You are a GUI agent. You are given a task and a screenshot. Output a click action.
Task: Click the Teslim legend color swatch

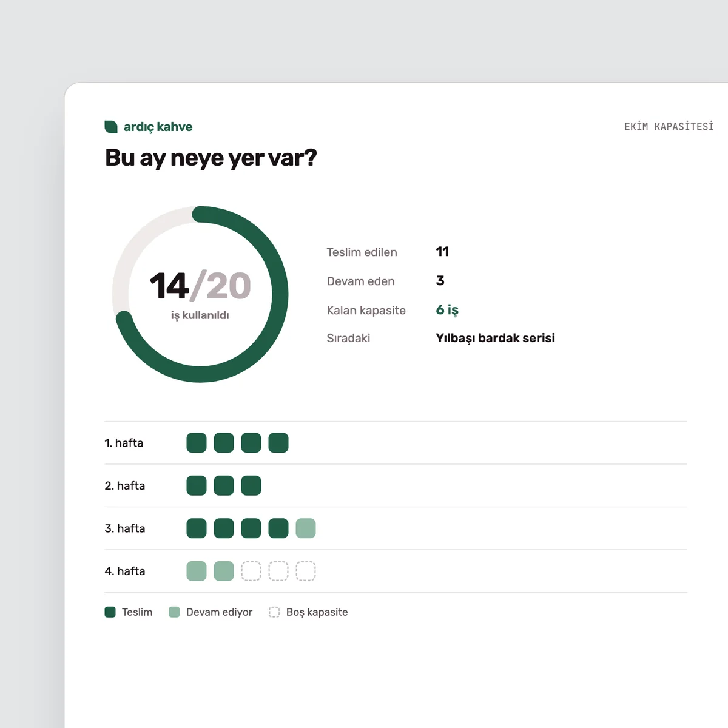coord(110,612)
